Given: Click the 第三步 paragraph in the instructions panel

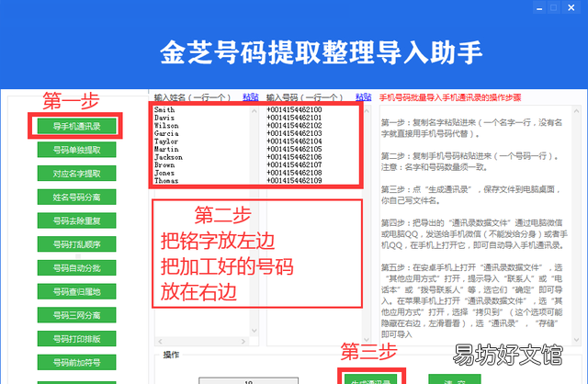Looking at the screenshot, I should pos(470,195).
